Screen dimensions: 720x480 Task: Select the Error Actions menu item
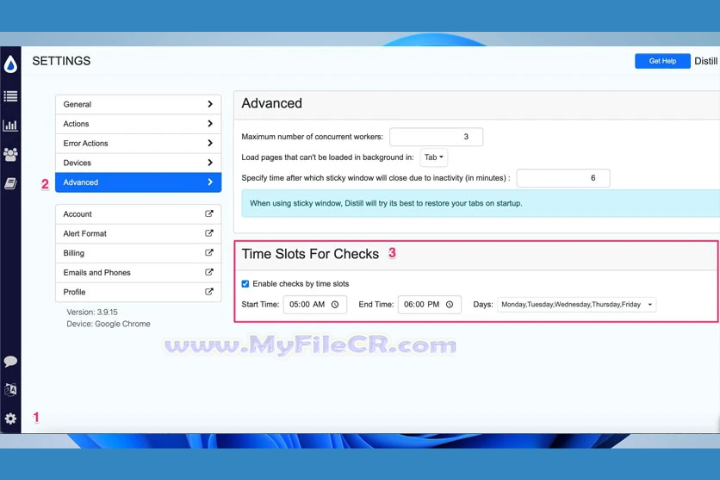(138, 143)
